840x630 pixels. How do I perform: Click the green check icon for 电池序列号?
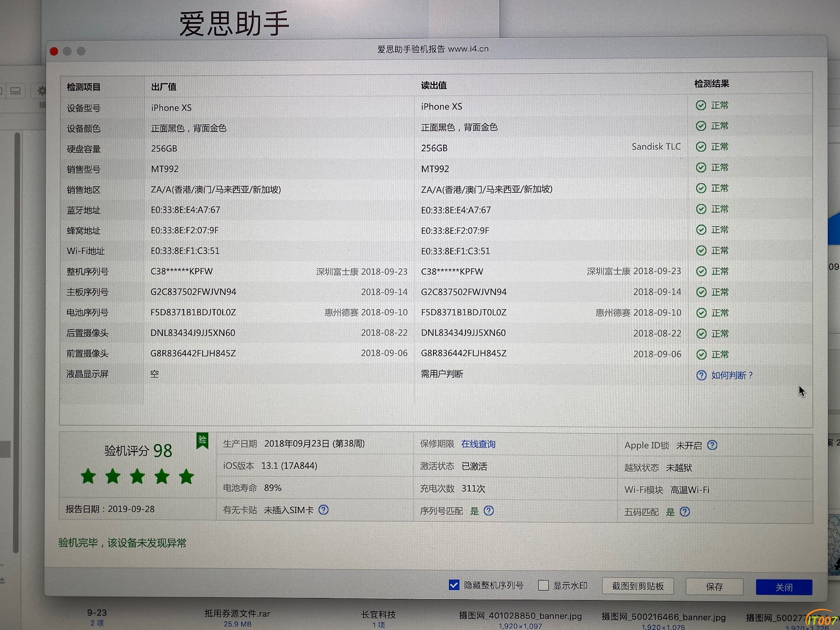(701, 313)
